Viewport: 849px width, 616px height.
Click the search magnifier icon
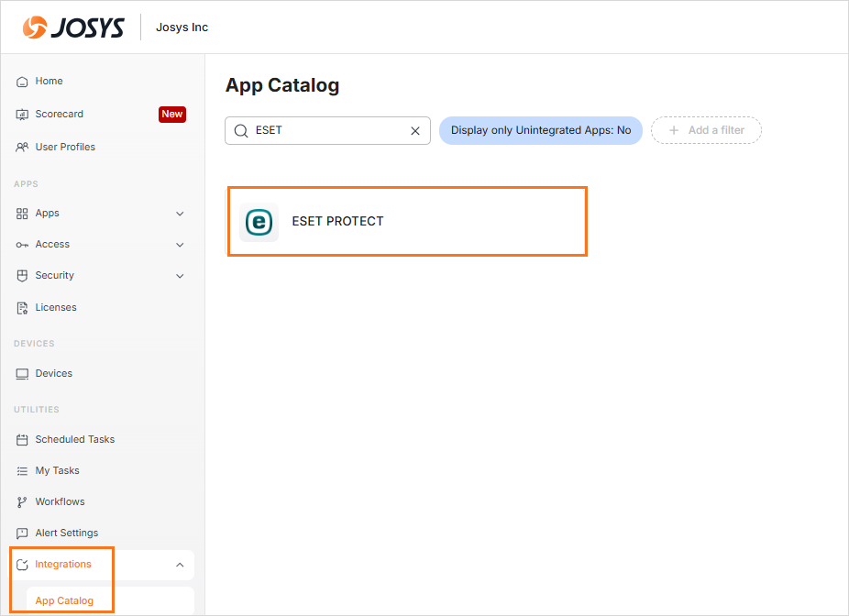tap(241, 131)
